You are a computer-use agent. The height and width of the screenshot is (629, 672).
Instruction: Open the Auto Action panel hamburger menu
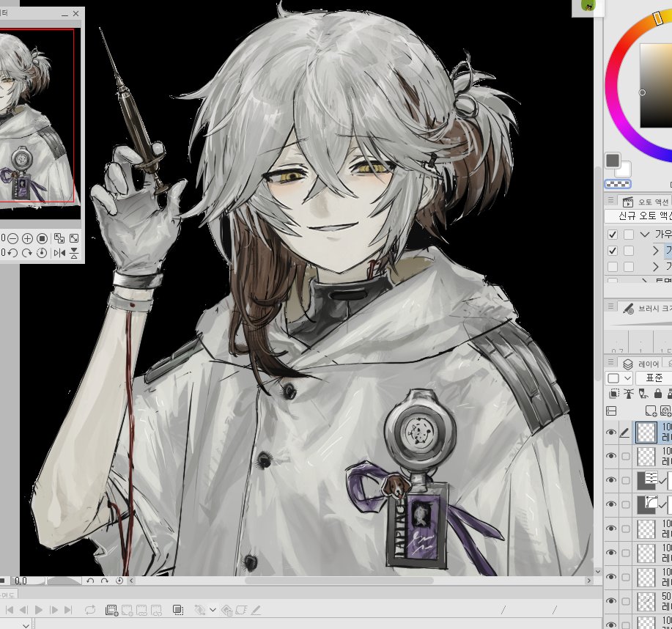pos(610,200)
